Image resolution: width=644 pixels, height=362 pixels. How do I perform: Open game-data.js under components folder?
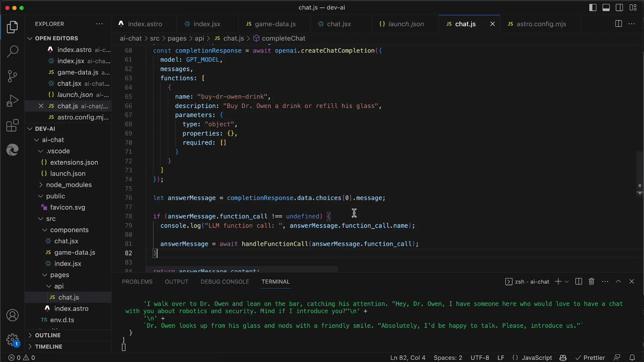tap(75, 253)
